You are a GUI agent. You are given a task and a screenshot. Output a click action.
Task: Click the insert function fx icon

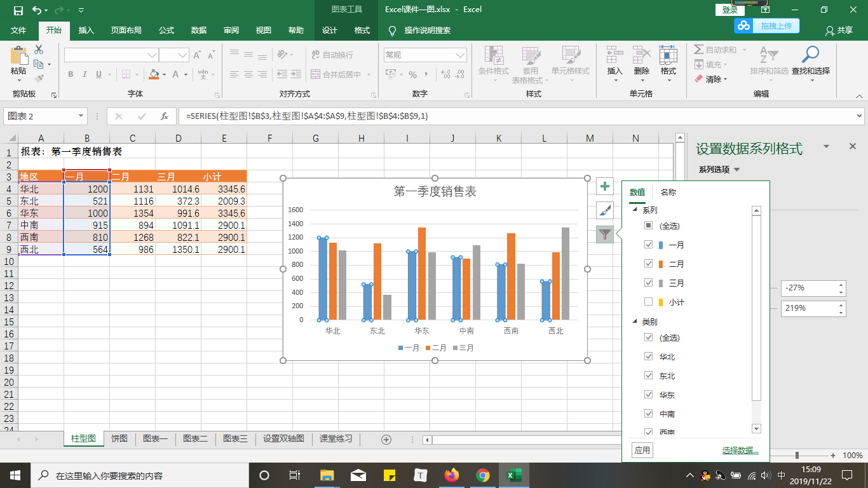(165, 116)
